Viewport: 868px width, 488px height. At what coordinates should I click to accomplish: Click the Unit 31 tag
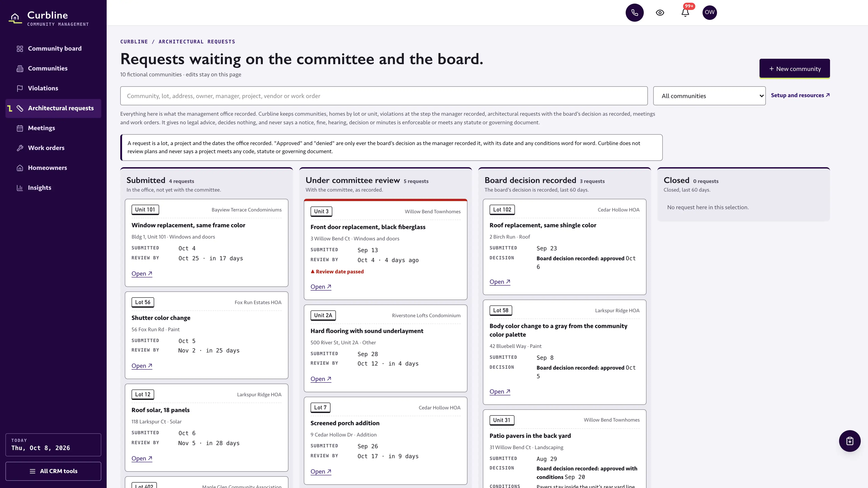(x=502, y=420)
